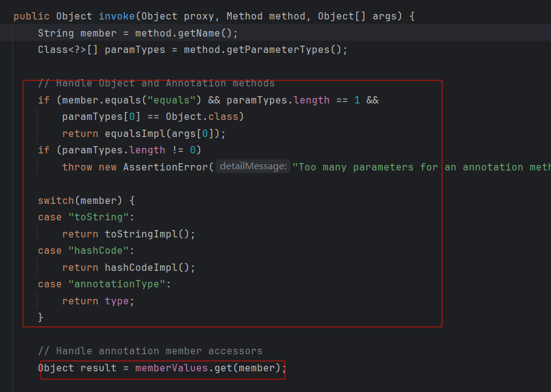Click the switch keyword
The image size is (551, 392).
(55, 200)
